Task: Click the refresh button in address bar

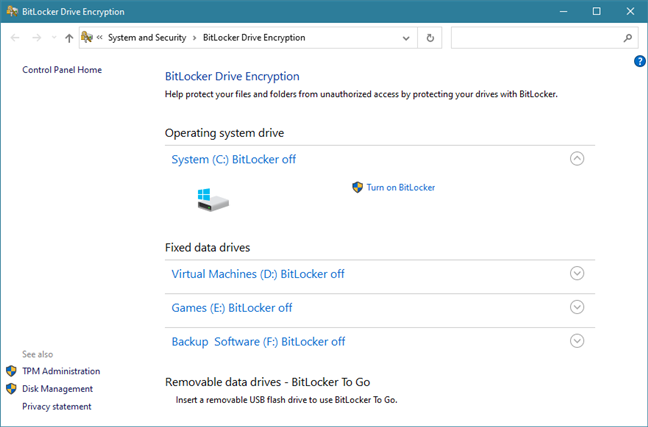Action: click(x=430, y=38)
